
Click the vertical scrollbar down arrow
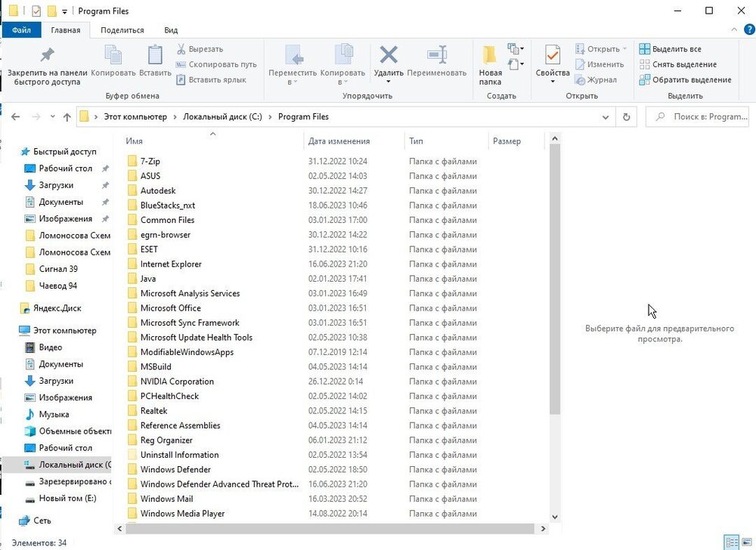point(554,517)
